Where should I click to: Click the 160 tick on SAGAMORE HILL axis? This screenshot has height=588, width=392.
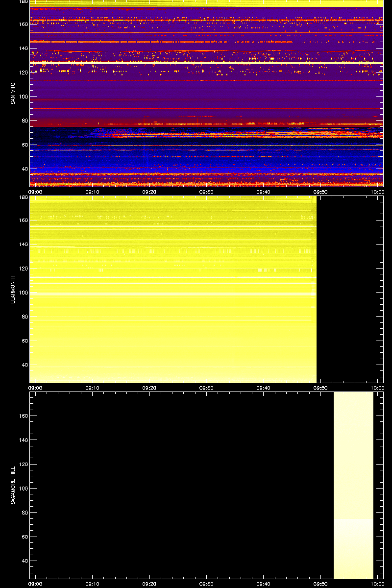(24, 416)
